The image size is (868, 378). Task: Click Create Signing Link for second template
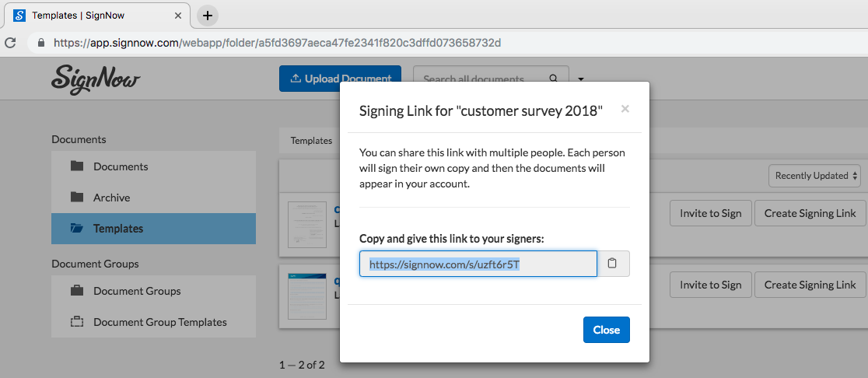(810, 285)
